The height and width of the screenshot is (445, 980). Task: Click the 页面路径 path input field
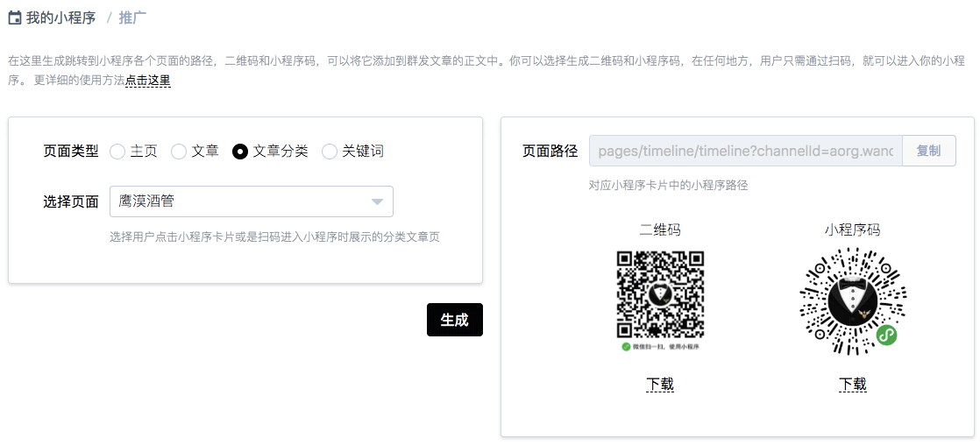click(x=746, y=151)
